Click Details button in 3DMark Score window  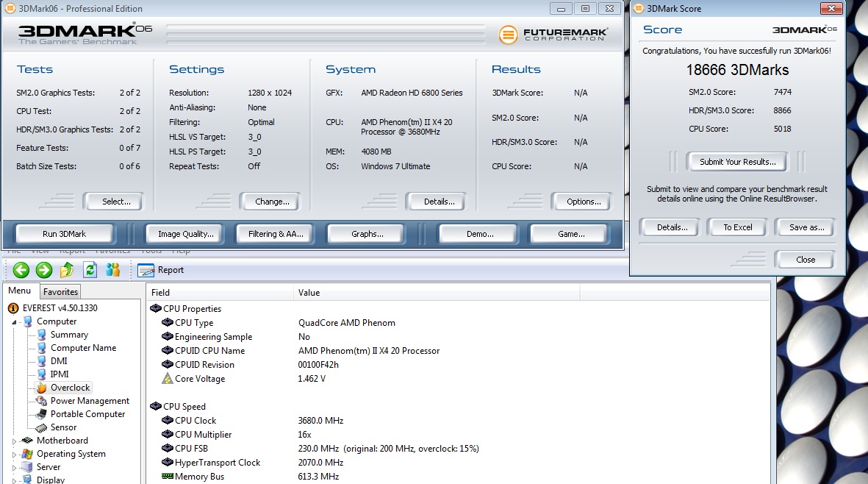670,227
